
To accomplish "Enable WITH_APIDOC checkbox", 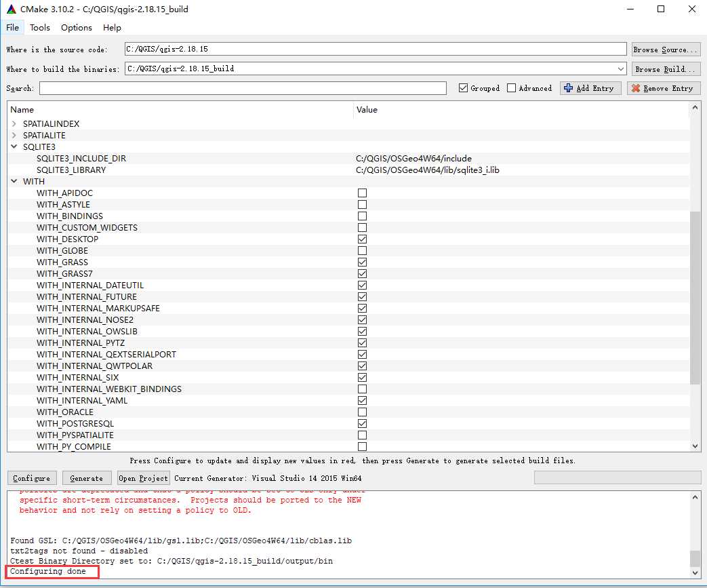I will 362,193.
